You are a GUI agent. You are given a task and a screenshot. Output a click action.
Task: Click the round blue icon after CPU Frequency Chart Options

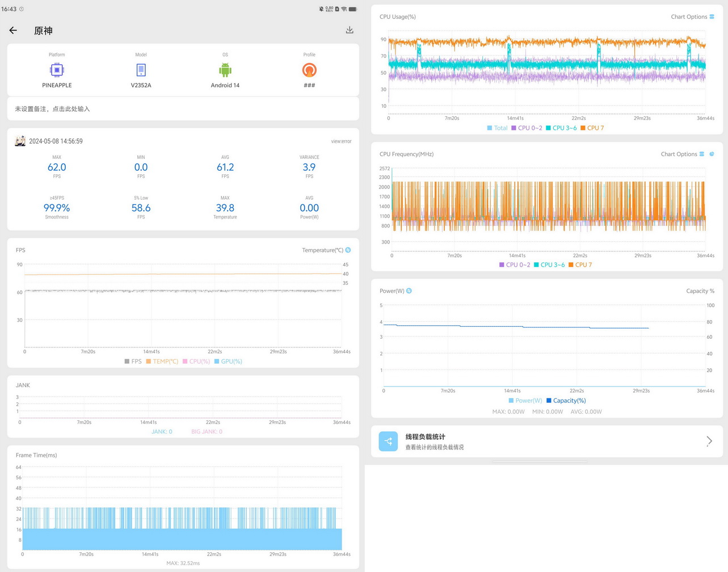click(712, 154)
